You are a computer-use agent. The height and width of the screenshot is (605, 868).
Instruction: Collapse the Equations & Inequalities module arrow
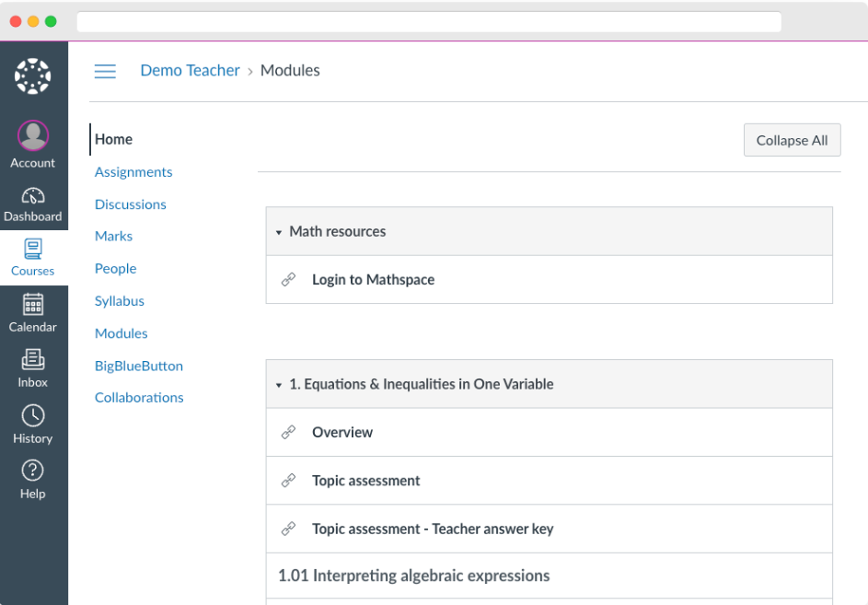[x=279, y=385]
